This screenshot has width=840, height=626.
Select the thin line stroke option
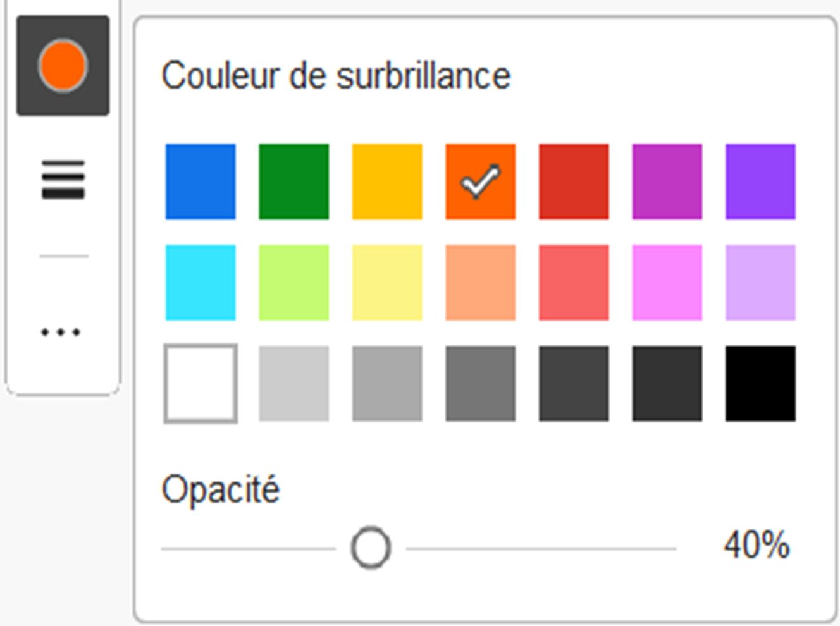[63, 256]
